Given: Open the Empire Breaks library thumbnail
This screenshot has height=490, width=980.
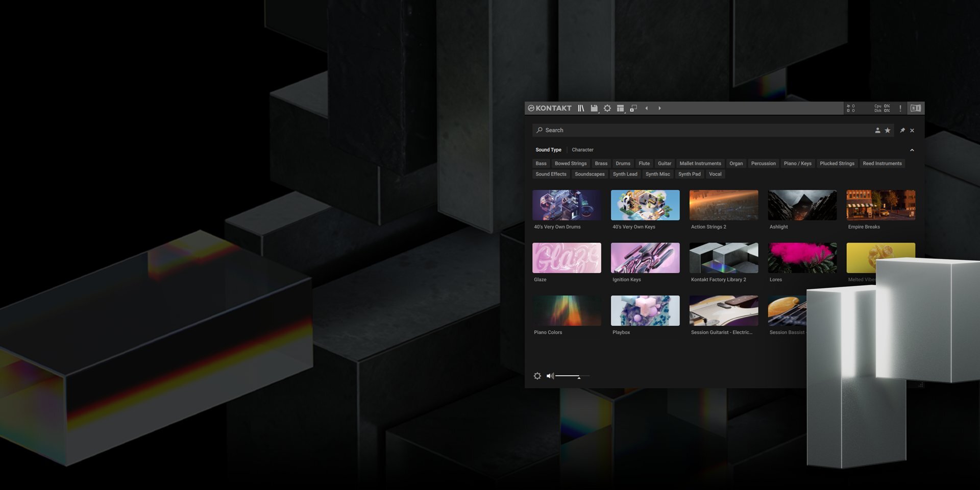Looking at the screenshot, I should (881, 205).
